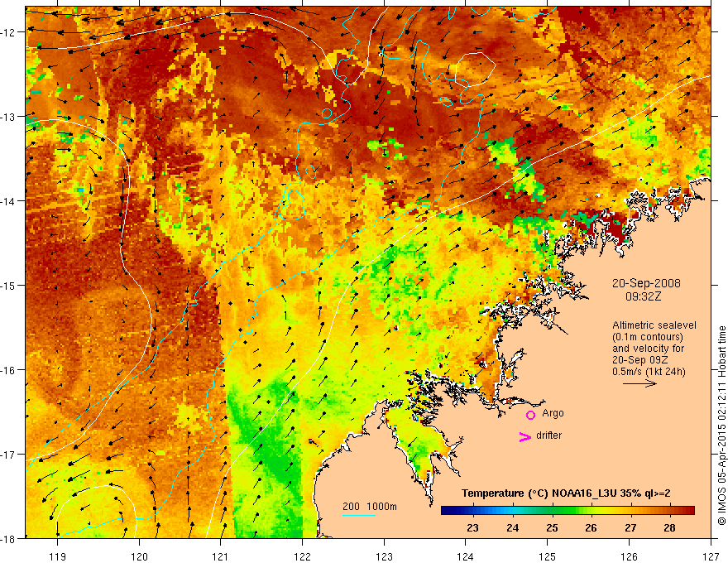Viewport: 728px width, 563px height.
Task: Click the '124' longitude axis label
Action: click(x=466, y=556)
